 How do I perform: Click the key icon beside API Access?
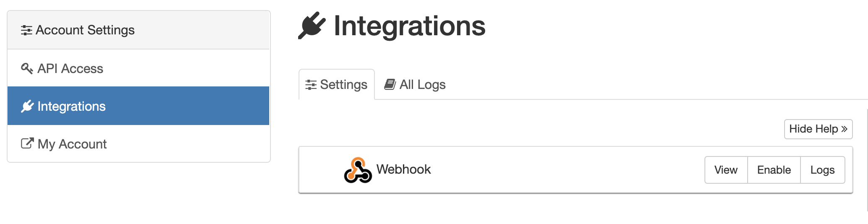point(27,68)
